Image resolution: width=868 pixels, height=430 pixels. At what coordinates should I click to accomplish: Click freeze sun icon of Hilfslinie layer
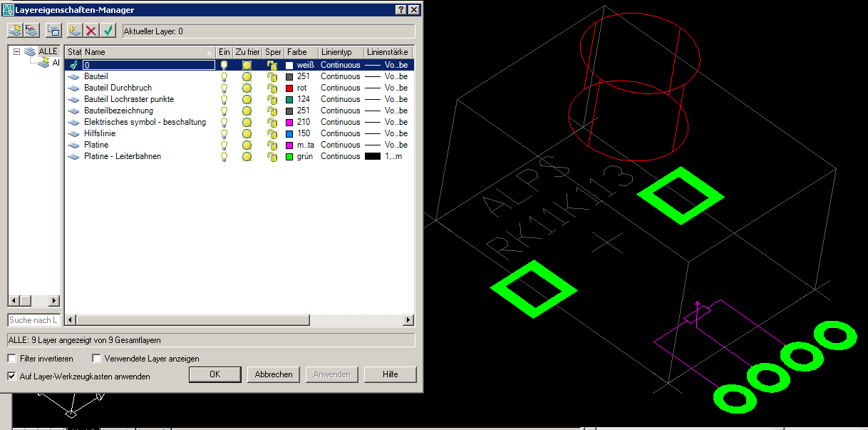pyautogui.click(x=247, y=133)
